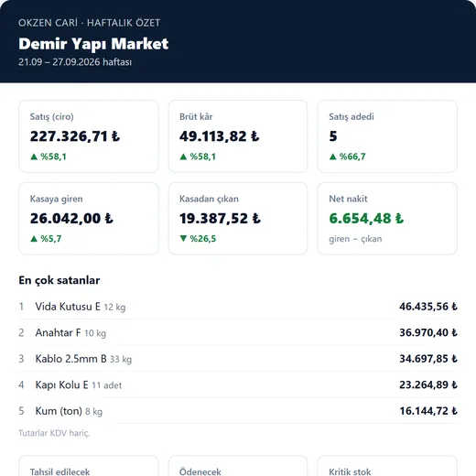Select the Kum (ton) row

[x=238, y=411]
